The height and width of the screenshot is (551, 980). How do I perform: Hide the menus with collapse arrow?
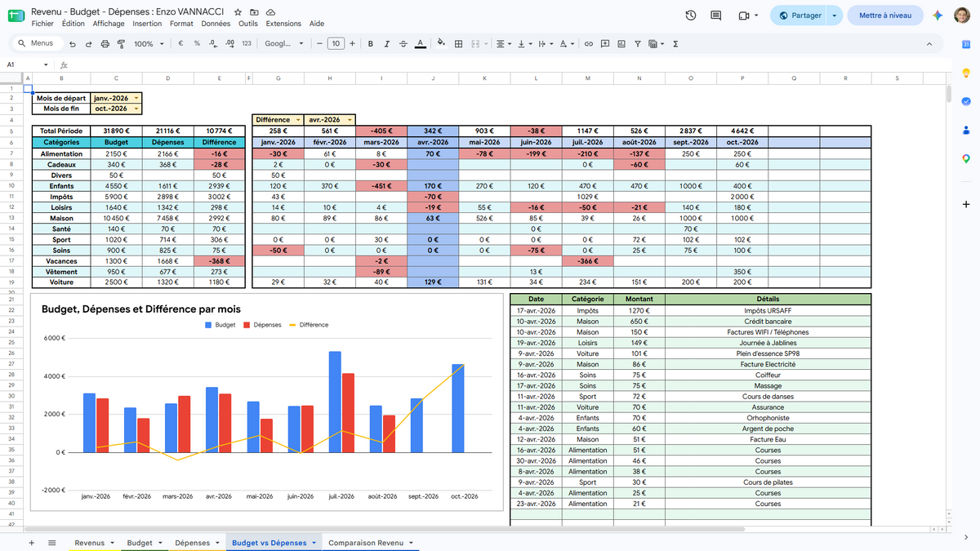(930, 44)
